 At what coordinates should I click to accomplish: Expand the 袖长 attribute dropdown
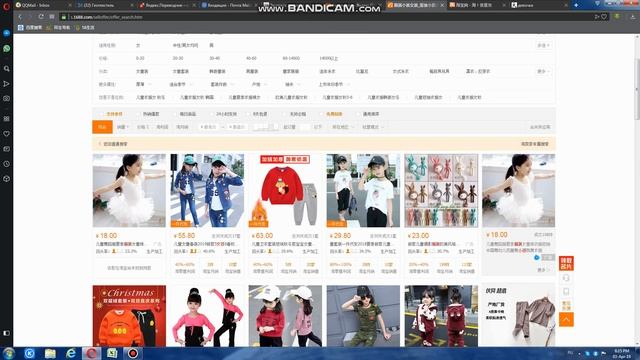pos(292,84)
